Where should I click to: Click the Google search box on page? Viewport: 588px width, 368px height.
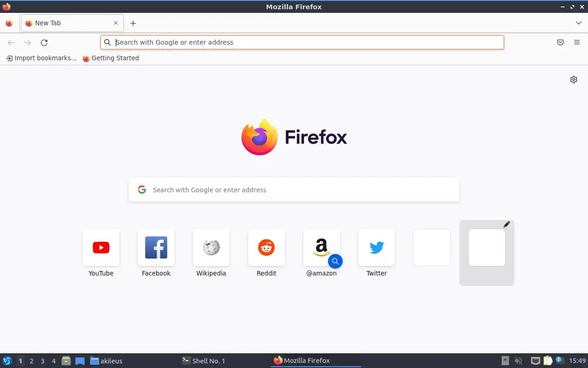(294, 190)
